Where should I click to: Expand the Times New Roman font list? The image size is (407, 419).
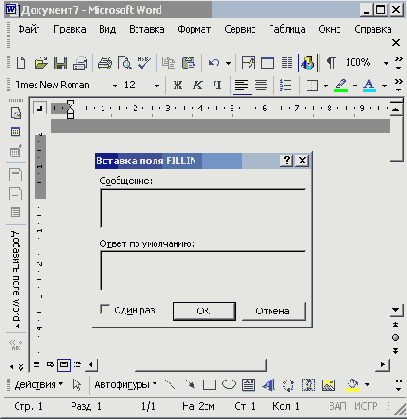pyautogui.click(x=115, y=86)
